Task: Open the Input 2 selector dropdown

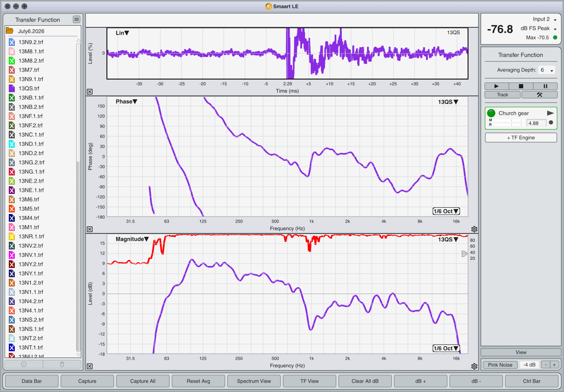Action: (x=544, y=19)
